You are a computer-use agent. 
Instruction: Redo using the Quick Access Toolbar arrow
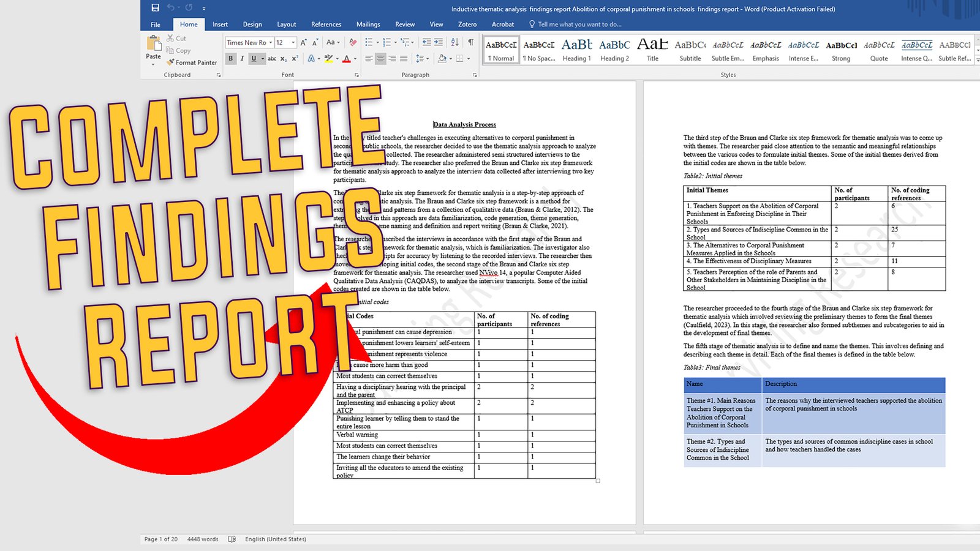point(189,8)
